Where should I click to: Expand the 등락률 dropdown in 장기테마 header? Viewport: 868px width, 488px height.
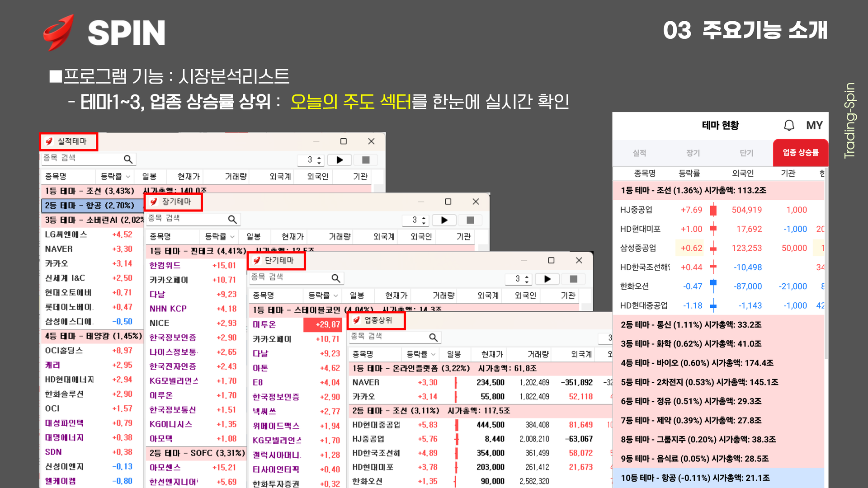pyautogui.click(x=232, y=237)
